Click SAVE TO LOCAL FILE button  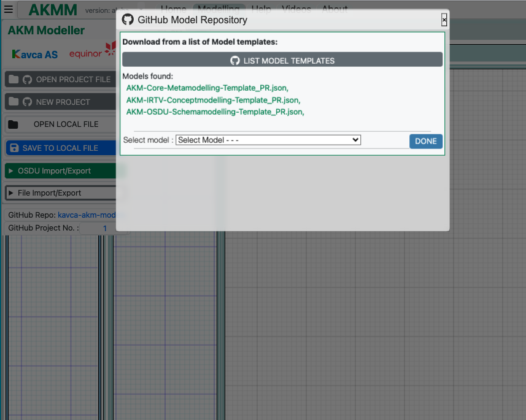pos(61,148)
